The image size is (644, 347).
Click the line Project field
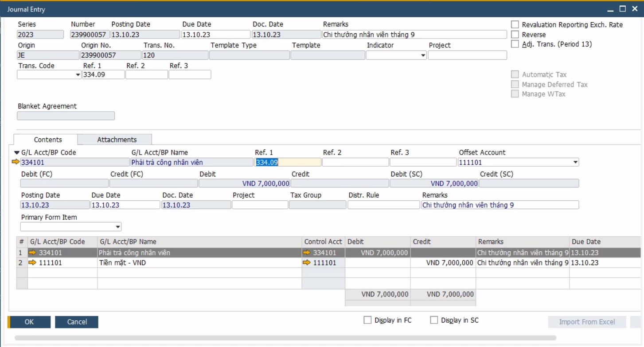click(x=260, y=205)
